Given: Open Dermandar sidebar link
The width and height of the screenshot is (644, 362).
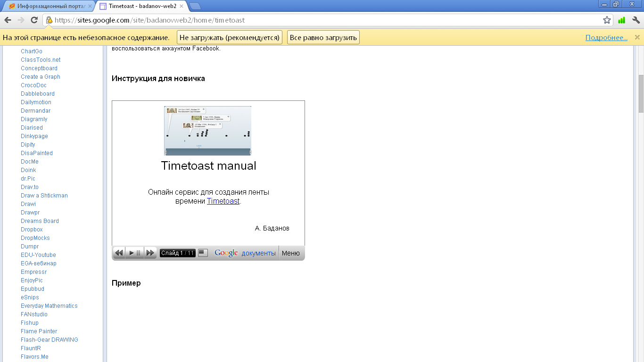Looking at the screenshot, I should pos(35,111).
